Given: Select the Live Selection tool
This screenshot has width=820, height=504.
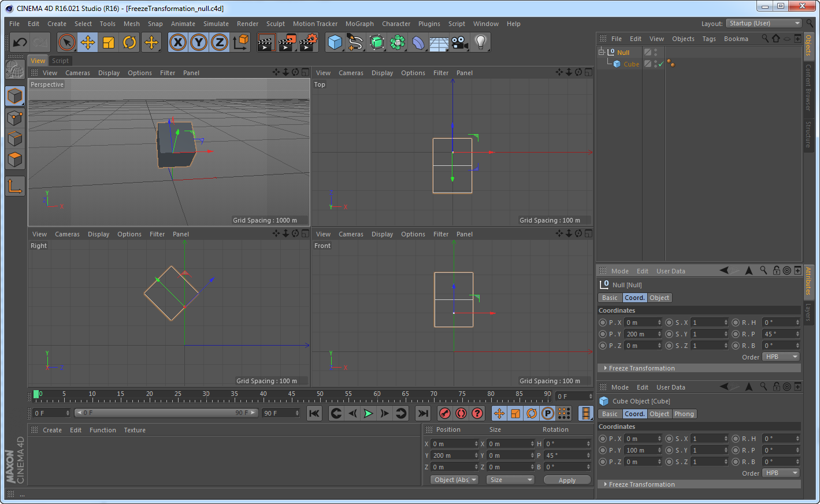Looking at the screenshot, I should (x=67, y=42).
